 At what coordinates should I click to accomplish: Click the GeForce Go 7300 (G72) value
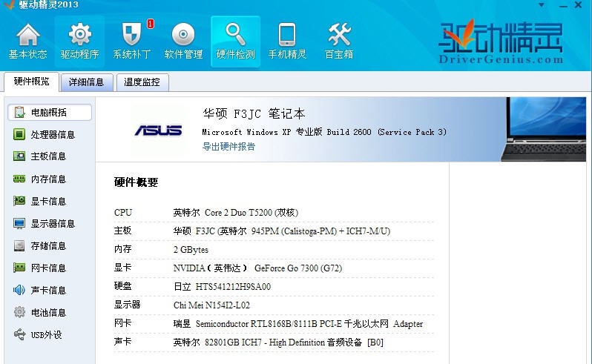tap(257, 268)
